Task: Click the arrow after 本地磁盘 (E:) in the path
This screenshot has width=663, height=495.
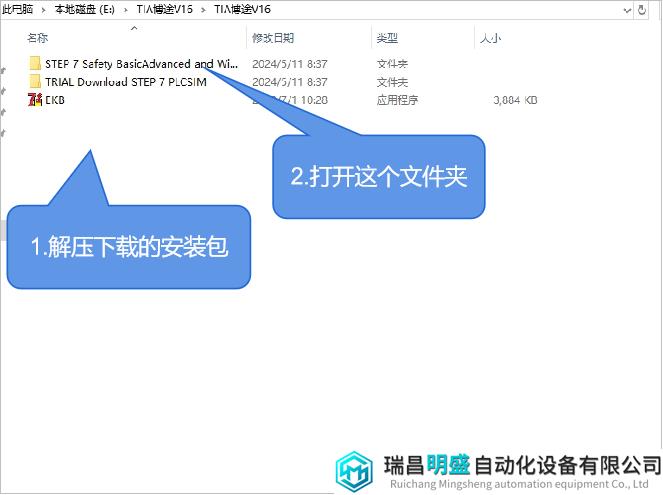Action: 126,10
